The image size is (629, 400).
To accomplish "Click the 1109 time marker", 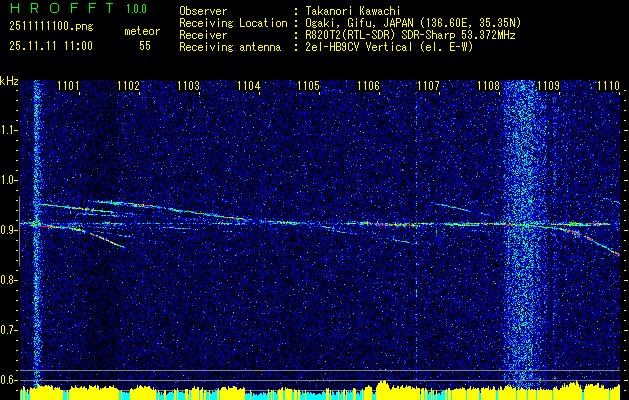I will coord(548,85).
